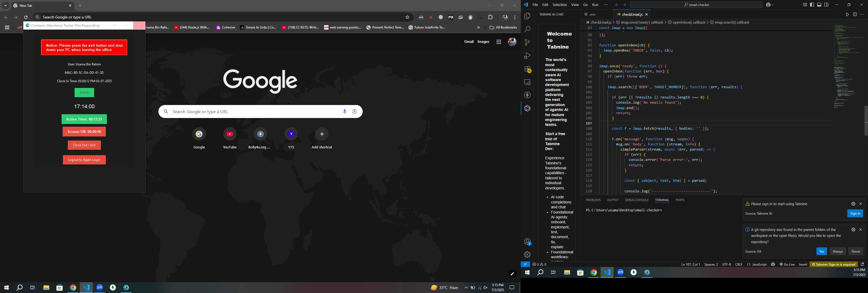Click the email-checker command center search
The width and height of the screenshot is (868, 293).
pos(696,5)
